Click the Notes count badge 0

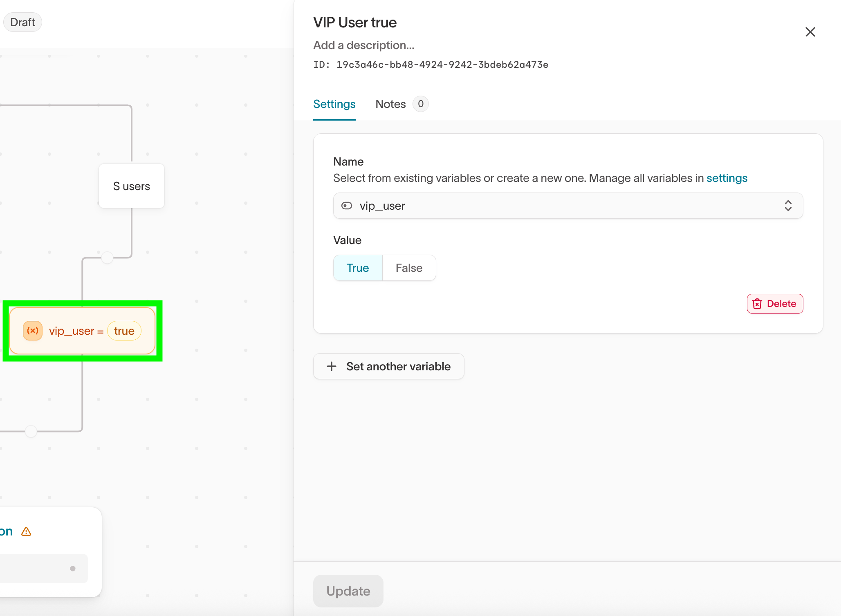point(420,104)
